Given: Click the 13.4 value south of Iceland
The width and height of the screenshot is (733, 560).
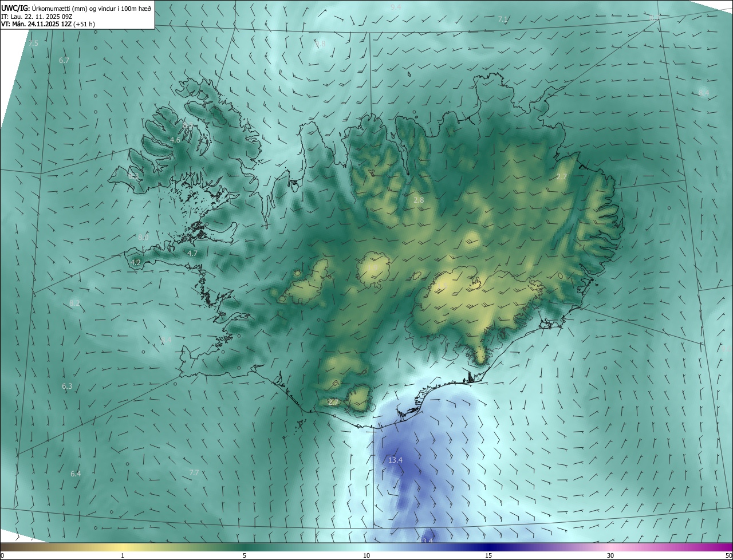Looking at the screenshot, I should point(396,460).
